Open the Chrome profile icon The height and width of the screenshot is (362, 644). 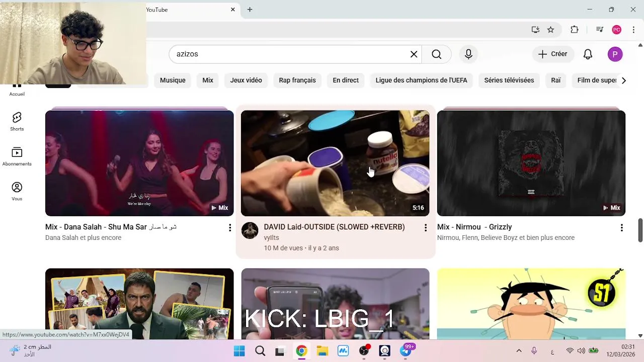[616, 30]
